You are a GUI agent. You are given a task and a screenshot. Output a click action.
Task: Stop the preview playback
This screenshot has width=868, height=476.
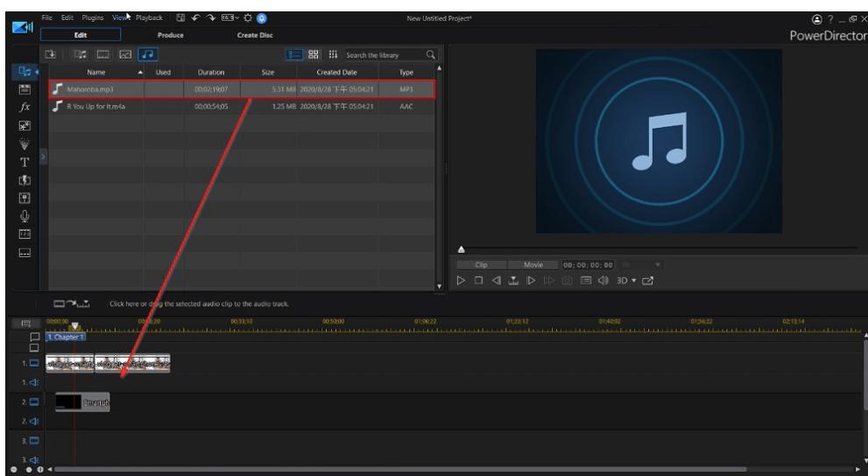tap(479, 280)
